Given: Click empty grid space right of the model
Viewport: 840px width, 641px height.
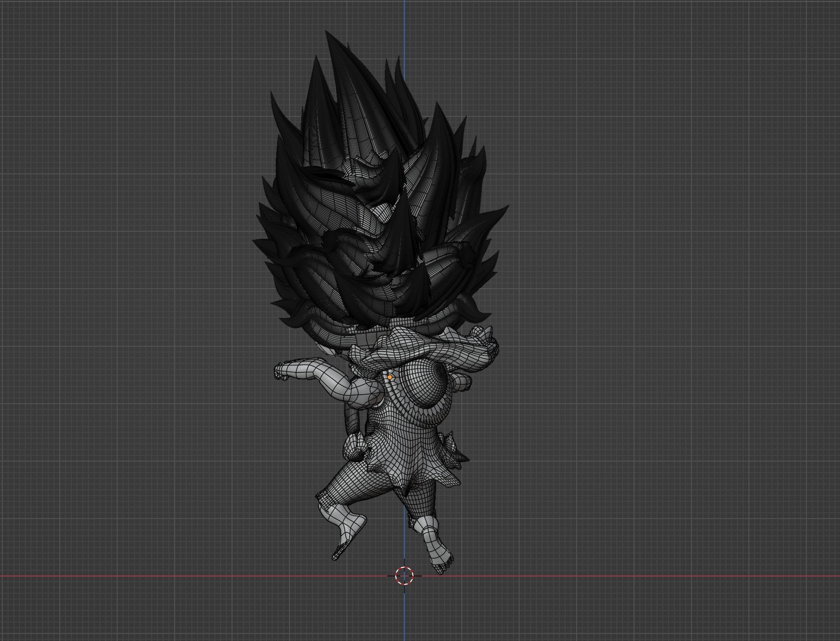Looking at the screenshot, I should pyautogui.click(x=654, y=305).
